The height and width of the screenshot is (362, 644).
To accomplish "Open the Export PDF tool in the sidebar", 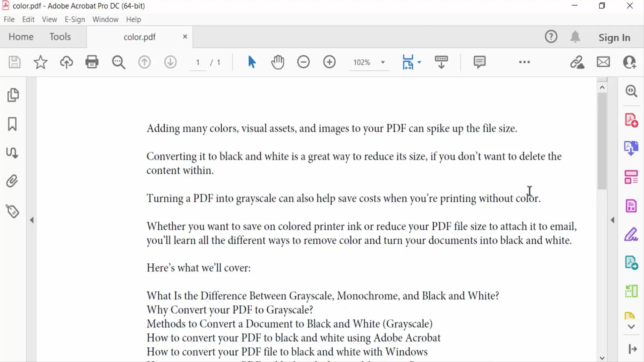I will point(632,148).
